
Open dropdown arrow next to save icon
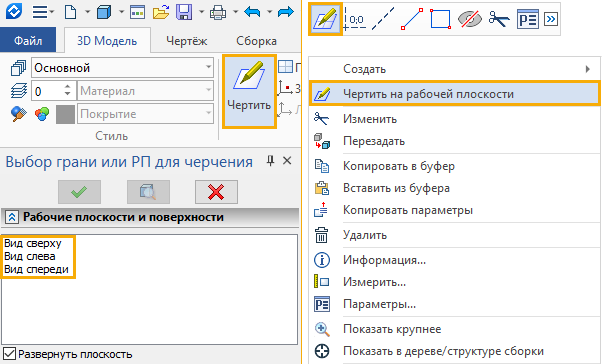[202, 12]
